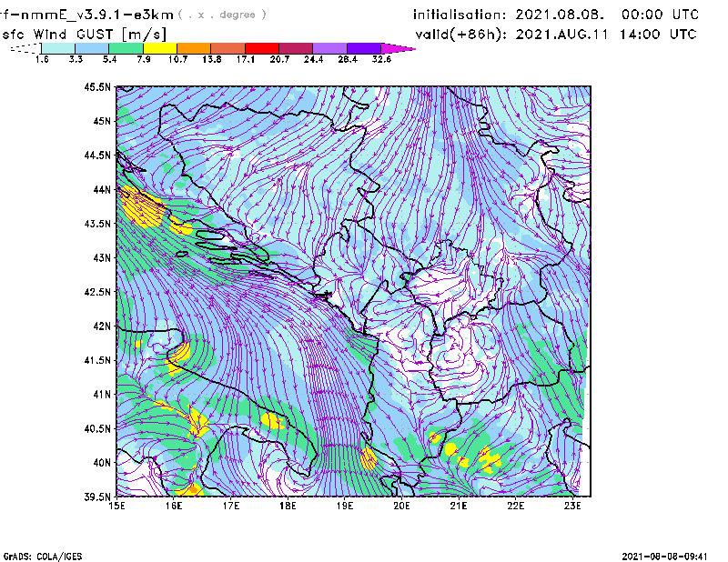
Task: Click the 'sfc Wind GUST [m/s]' title
Action: pos(84,35)
